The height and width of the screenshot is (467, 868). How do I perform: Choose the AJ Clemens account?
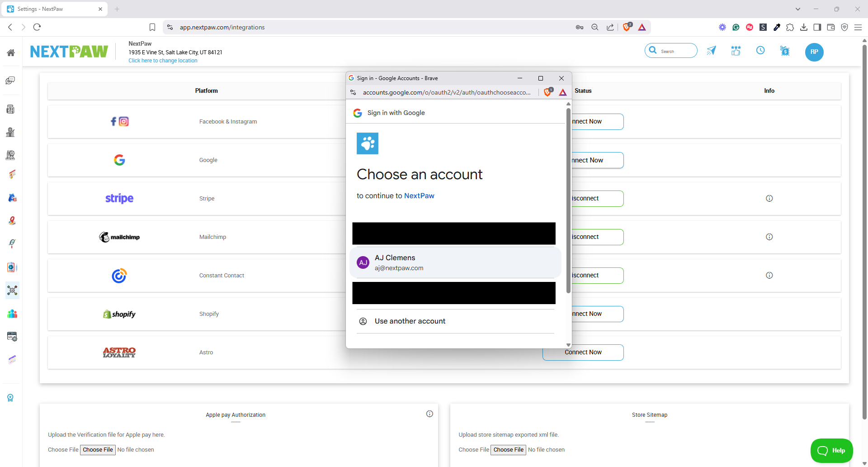point(455,262)
